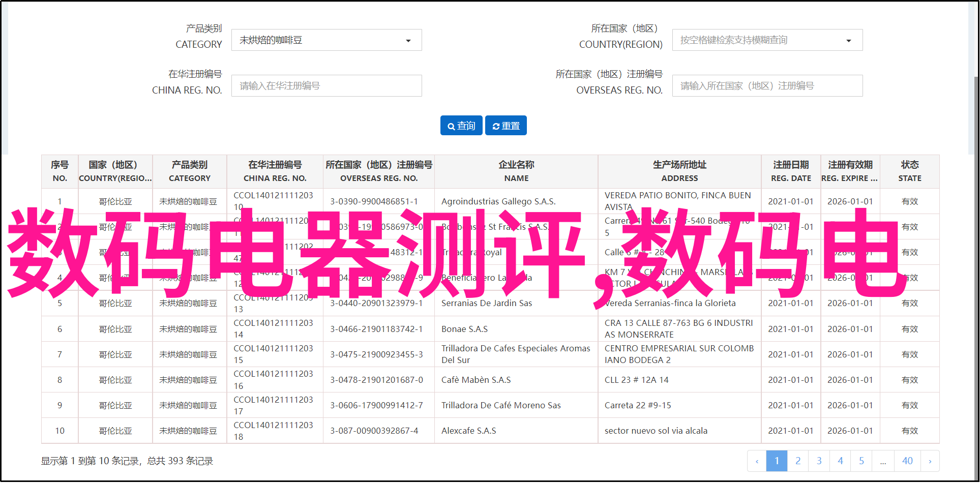
Task: Select the Bonae S.A.S row name
Action: (464, 329)
